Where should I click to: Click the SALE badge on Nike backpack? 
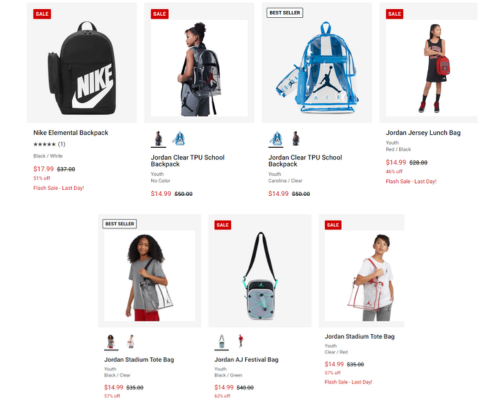click(x=42, y=14)
